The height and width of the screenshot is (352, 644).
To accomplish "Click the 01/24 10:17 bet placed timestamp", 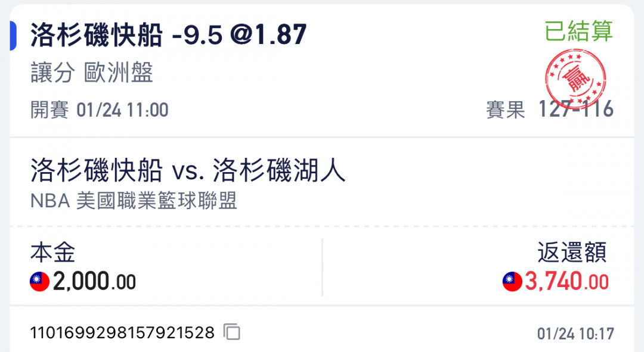I will (575, 334).
